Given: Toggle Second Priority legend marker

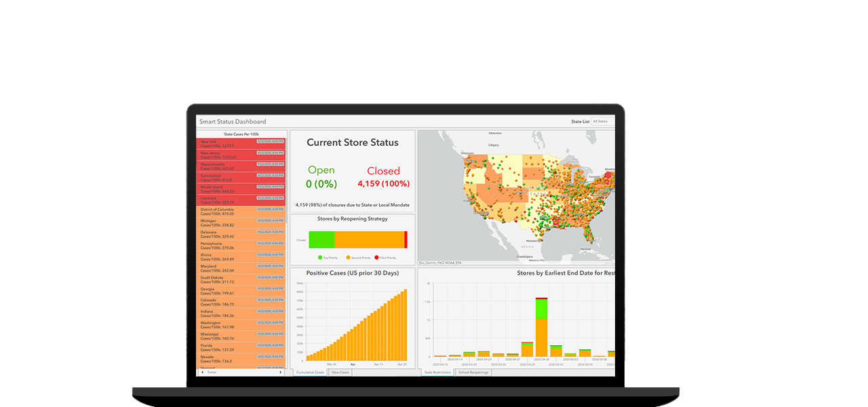Looking at the screenshot, I should [349, 258].
